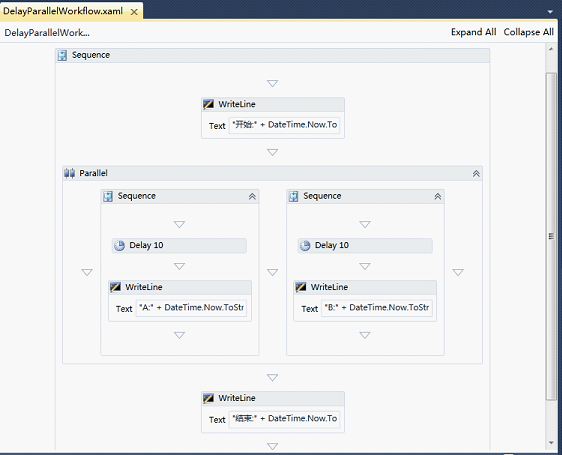Collapse the left inner Sequence

click(x=252, y=196)
